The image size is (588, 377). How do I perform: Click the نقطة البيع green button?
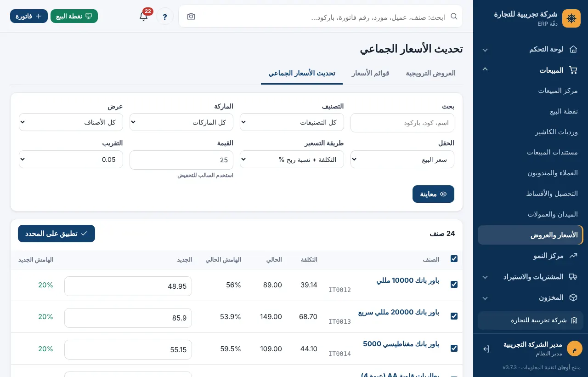click(x=74, y=16)
